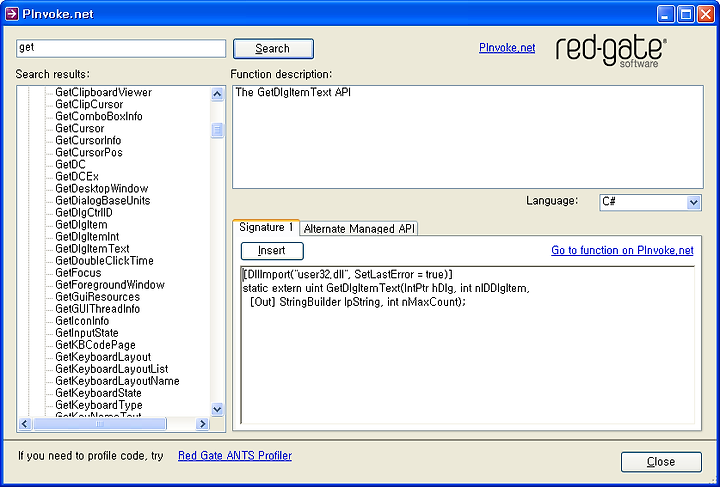Image resolution: width=720 pixels, height=487 pixels.
Task: Select the GetDlgItem result
Action: tap(81, 224)
